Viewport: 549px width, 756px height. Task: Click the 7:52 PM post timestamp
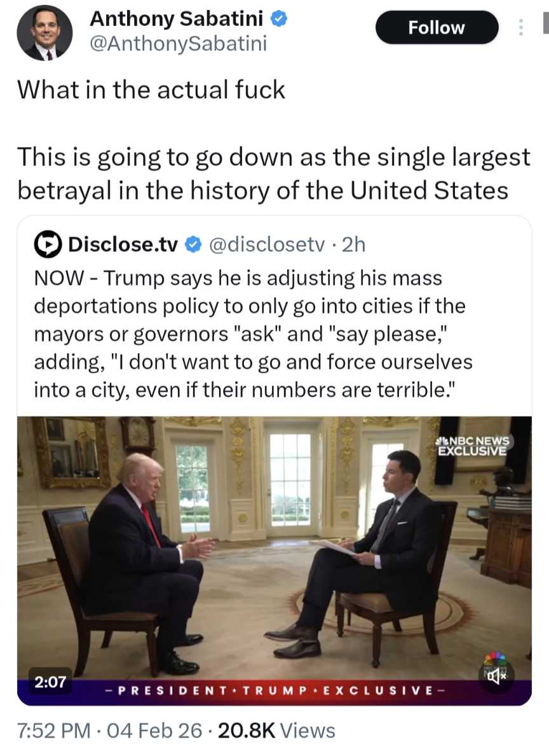coord(53,731)
